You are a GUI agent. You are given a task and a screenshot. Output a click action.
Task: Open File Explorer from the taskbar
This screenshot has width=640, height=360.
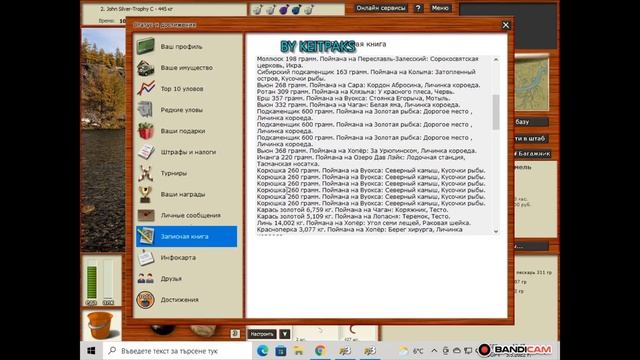[299, 351]
